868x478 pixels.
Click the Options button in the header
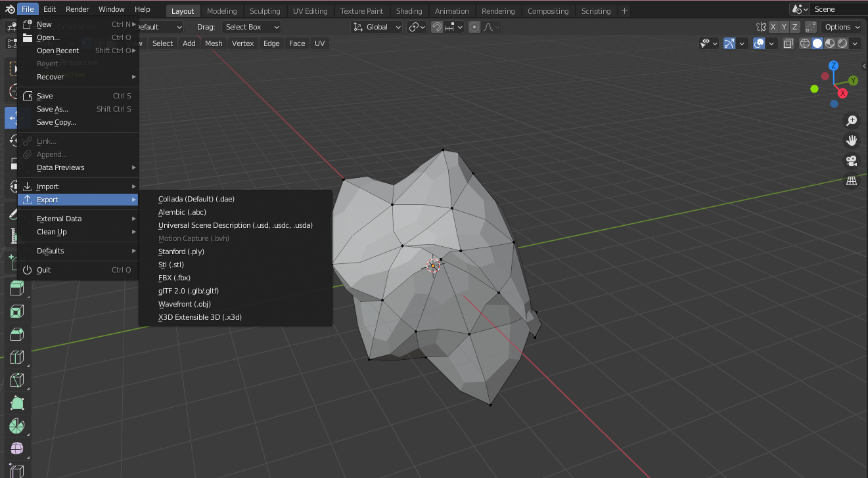tap(841, 27)
